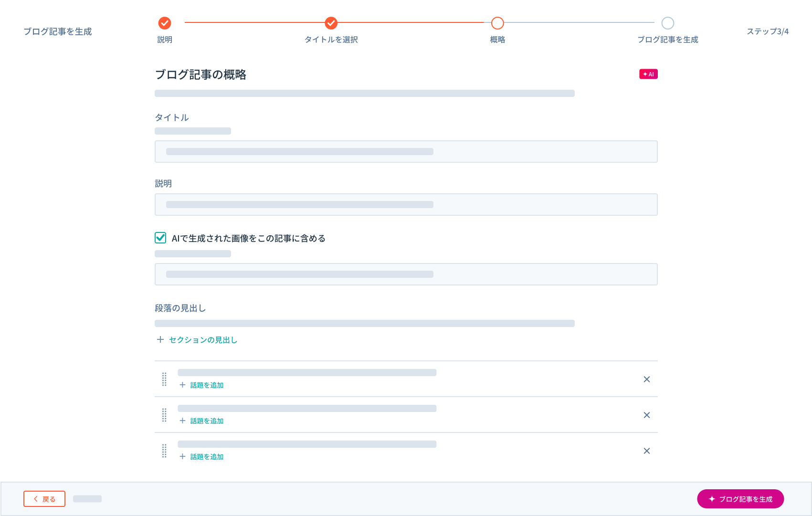Click the first section heading placeholder bar

tap(307, 372)
